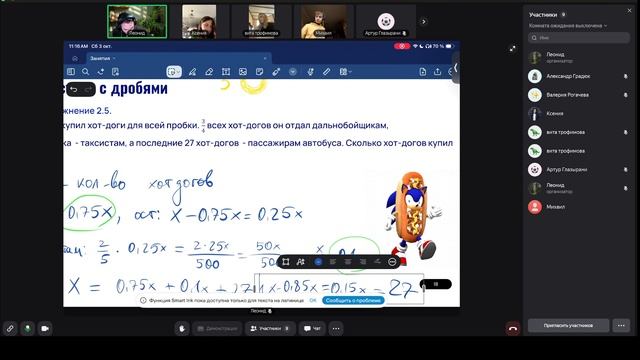This screenshot has height=360, width=640.
Task: Click the Демонстрация screen share button
Action: click(217, 328)
